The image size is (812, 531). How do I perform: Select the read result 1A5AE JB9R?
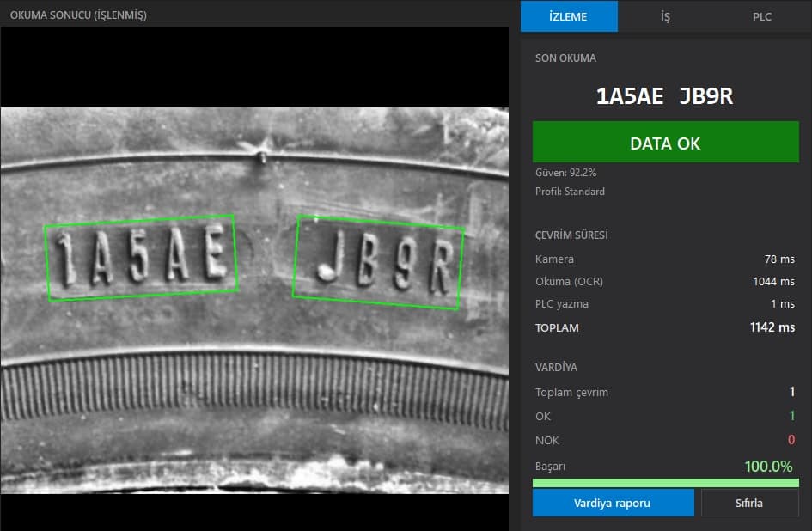(665, 96)
